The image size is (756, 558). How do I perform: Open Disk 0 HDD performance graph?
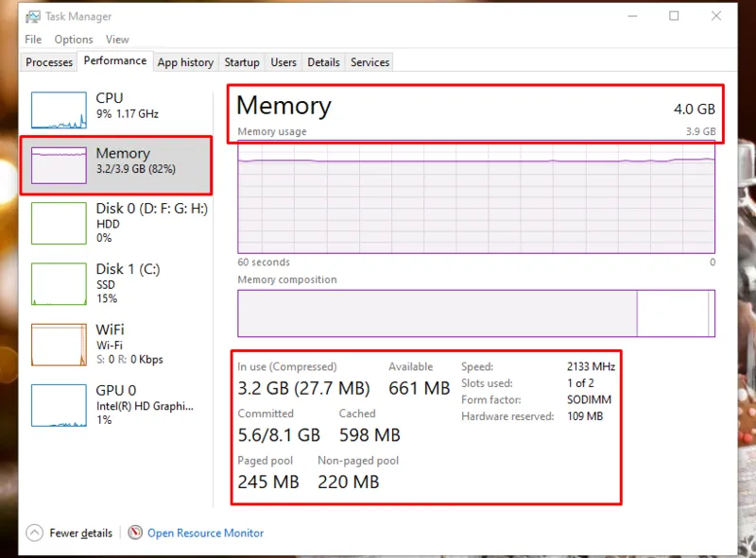click(x=59, y=223)
